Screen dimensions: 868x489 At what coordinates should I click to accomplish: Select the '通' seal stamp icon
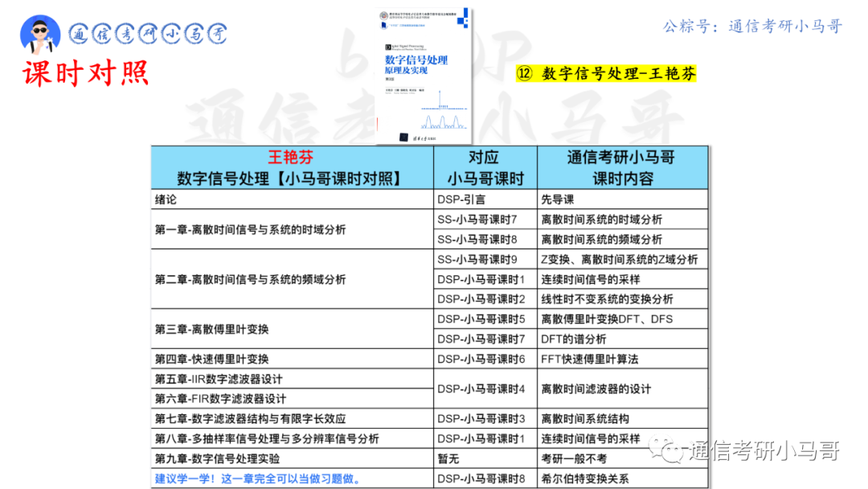[81, 31]
